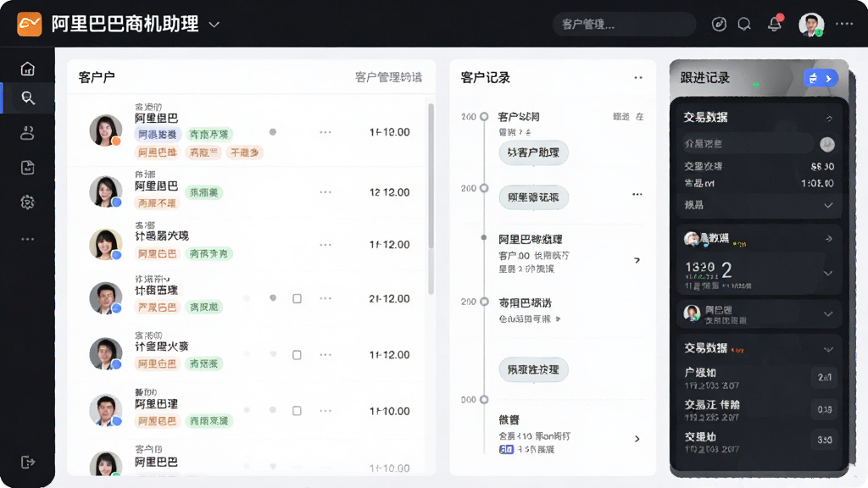Open the three-dot menu on the 12 12.00 row
The width and height of the screenshot is (868, 488).
(325, 192)
